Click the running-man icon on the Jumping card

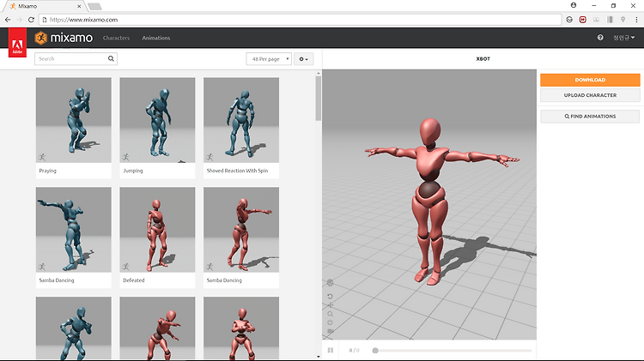(125, 157)
